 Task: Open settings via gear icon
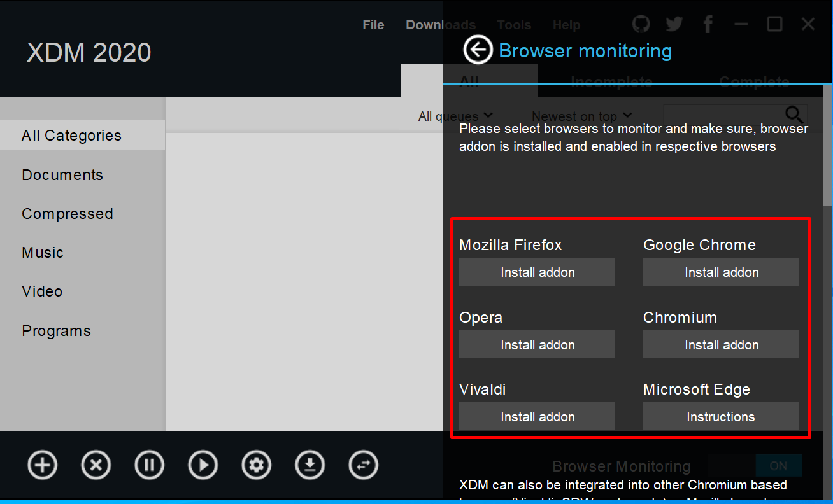(x=256, y=465)
